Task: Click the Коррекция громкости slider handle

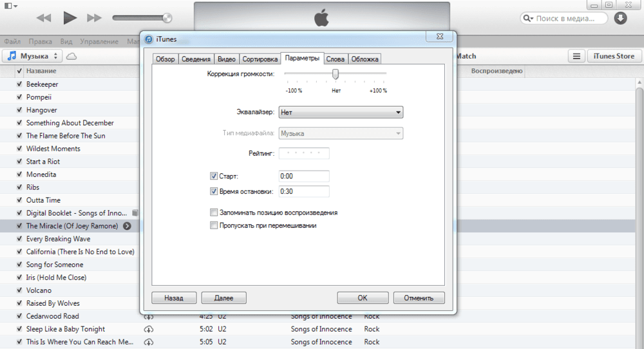Action: pos(336,74)
